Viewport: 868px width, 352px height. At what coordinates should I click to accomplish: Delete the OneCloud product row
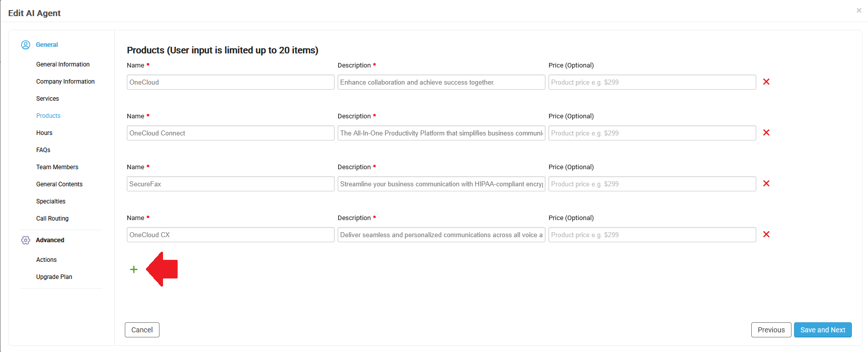click(766, 82)
